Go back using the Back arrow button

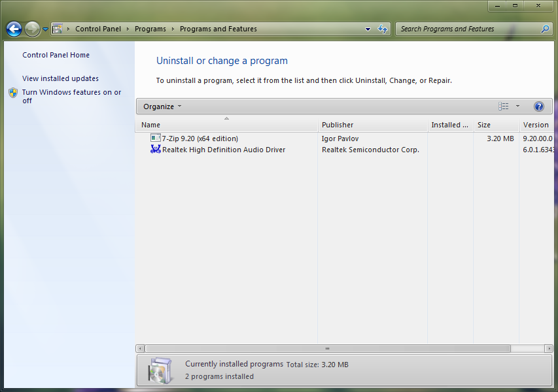(14, 29)
